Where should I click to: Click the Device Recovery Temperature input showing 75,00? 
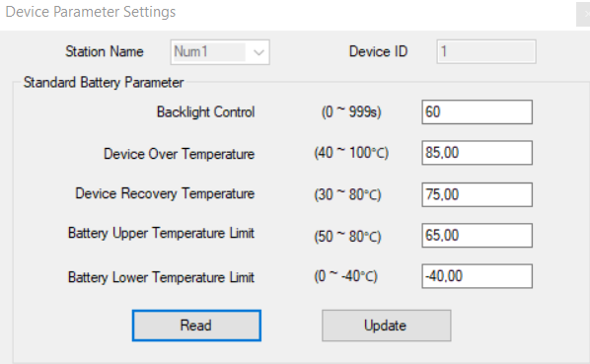click(477, 194)
